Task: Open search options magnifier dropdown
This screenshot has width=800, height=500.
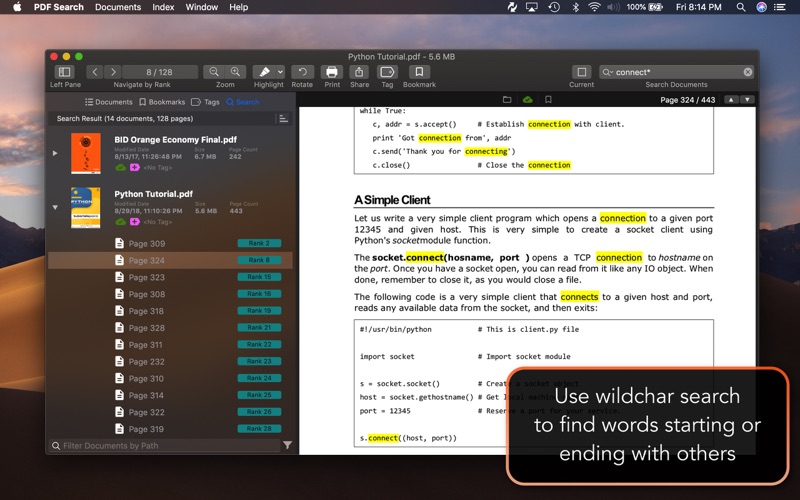Action: (607, 72)
